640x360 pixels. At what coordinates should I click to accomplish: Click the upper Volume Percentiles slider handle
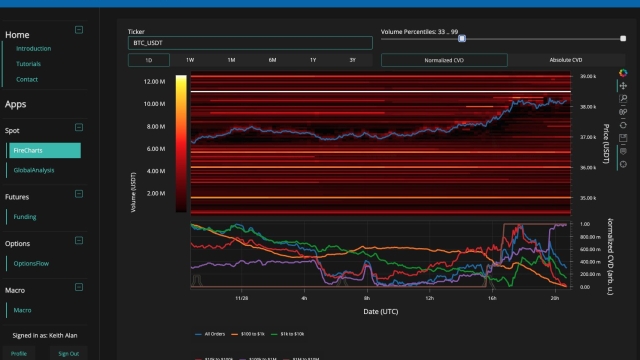point(623,38)
